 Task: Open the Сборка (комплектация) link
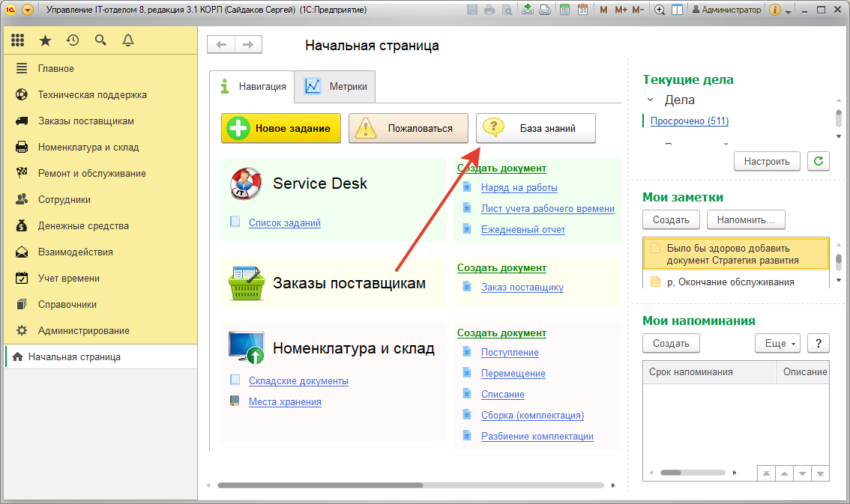tap(533, 416)
